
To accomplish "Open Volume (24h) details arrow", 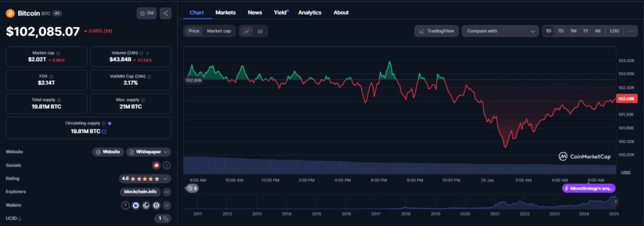I will 147,53.
